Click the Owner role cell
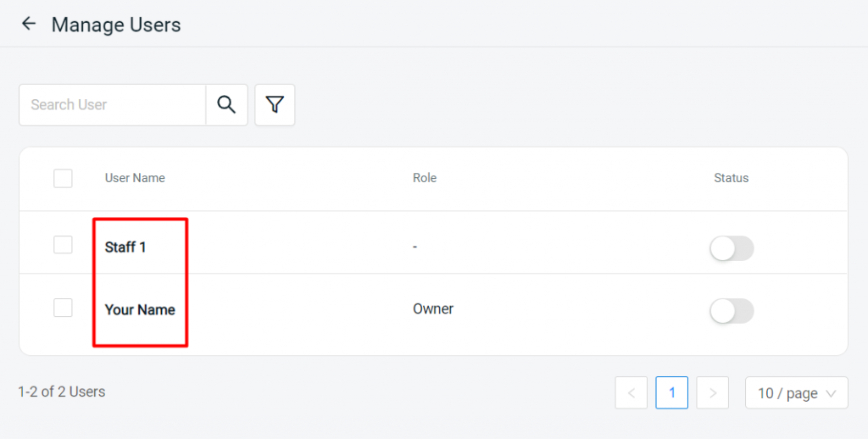The image size is (868, 439). tap(433, 308)
